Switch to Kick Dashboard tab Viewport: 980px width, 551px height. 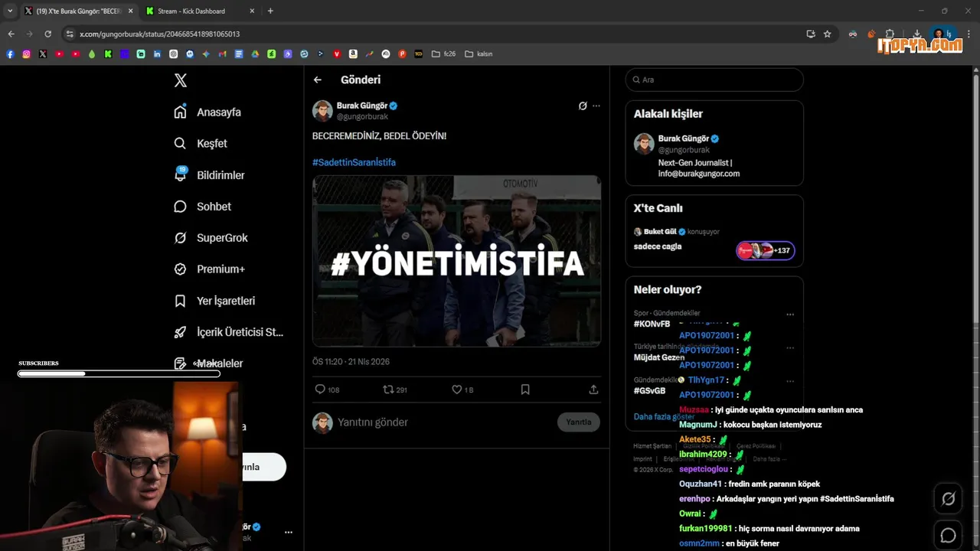click(x=201, y=11)
